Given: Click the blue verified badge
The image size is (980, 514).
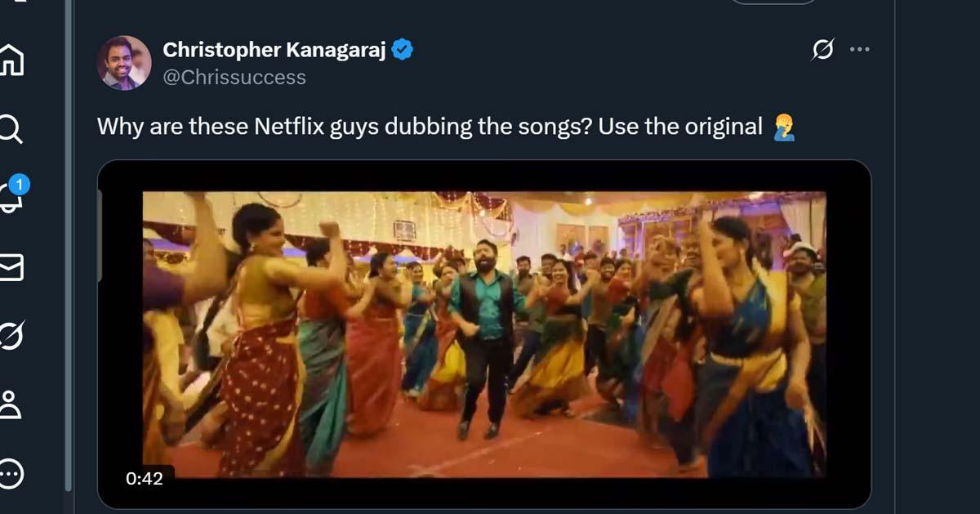Looking at the screenshot, I should (403, 50).
